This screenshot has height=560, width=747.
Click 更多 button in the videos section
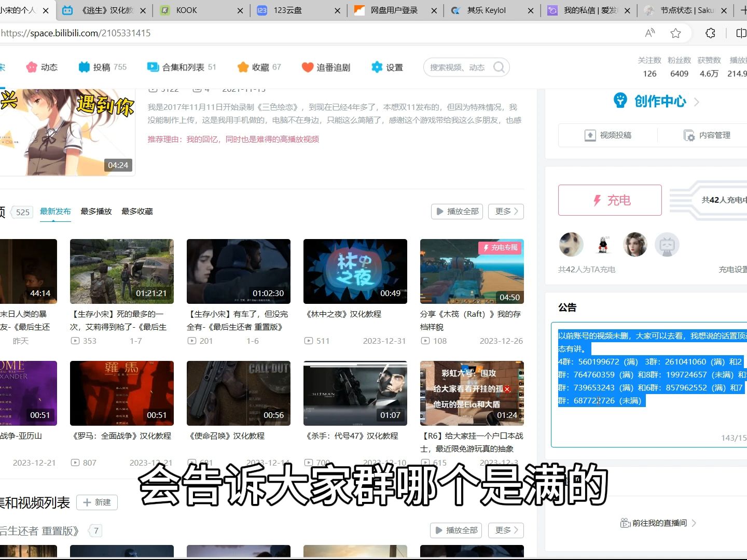point(506,212)
